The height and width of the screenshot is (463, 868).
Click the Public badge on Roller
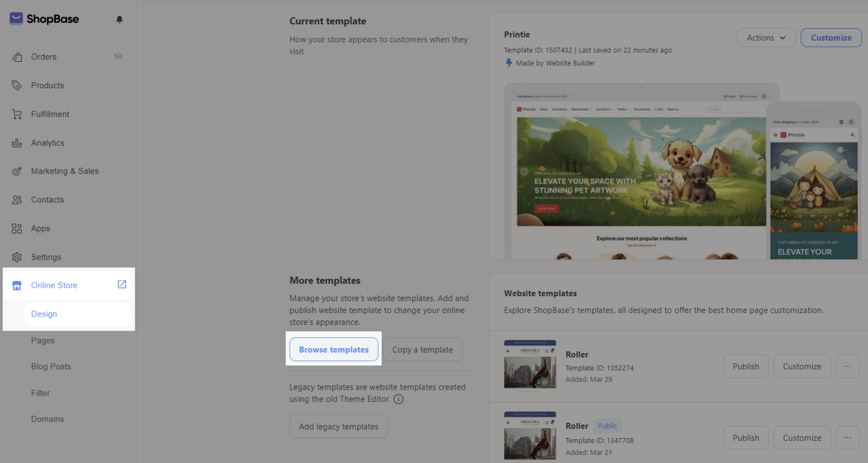point(607,426)
